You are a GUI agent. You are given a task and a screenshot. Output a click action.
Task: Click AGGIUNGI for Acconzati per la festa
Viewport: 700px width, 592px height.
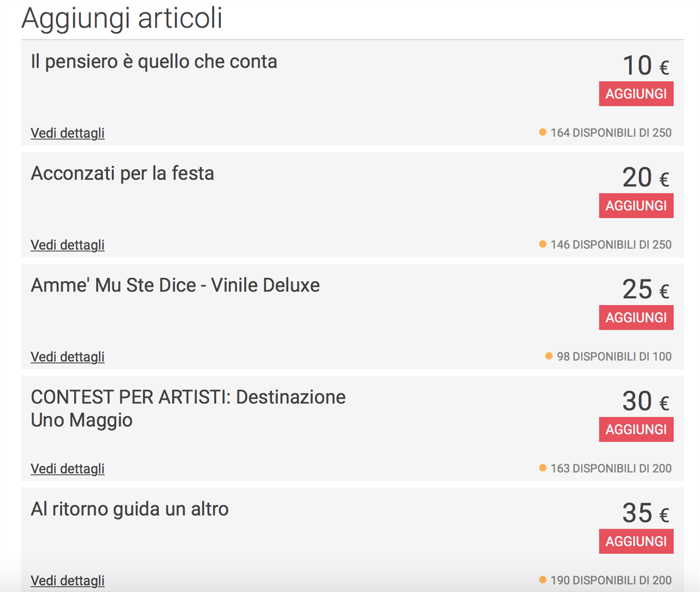[x=636, y=206]
